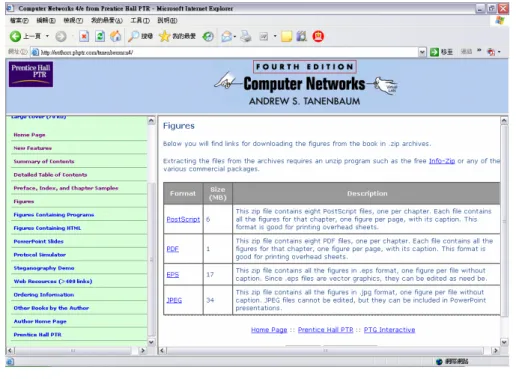Open Figures Containing Programs link

click(x=54, y=215)
